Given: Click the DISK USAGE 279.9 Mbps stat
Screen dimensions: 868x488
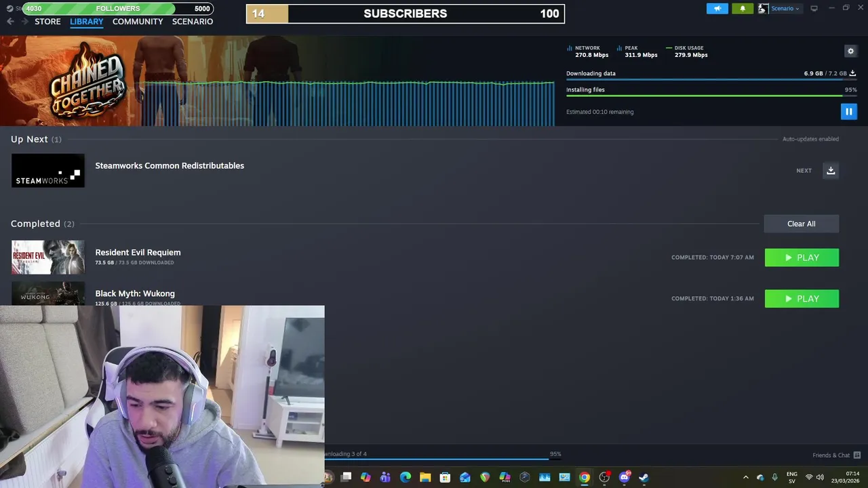Looking at the screenshot, I should click(687, 52).
